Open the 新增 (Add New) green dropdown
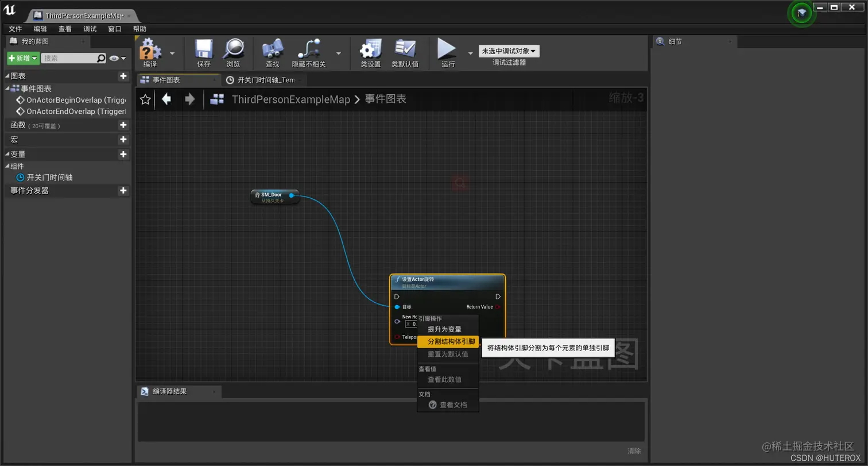The image size is (868, 466). (23, 58)
